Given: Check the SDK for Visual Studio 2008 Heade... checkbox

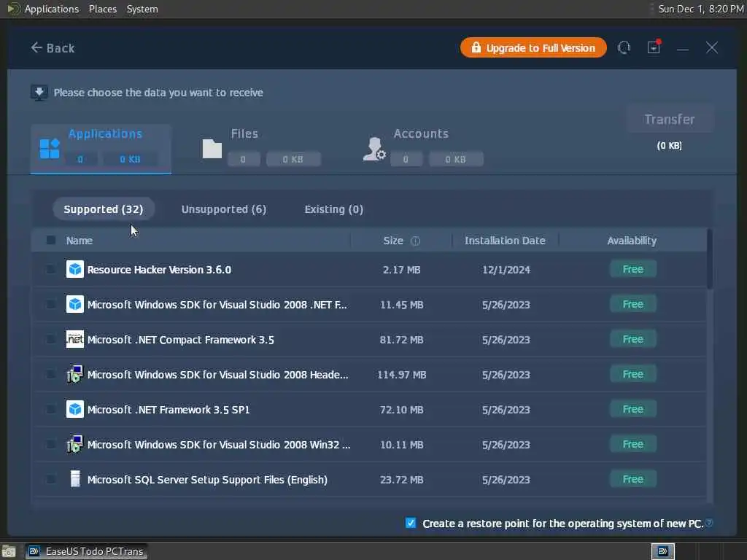Looking at the screenshot, I should point(50,374).
